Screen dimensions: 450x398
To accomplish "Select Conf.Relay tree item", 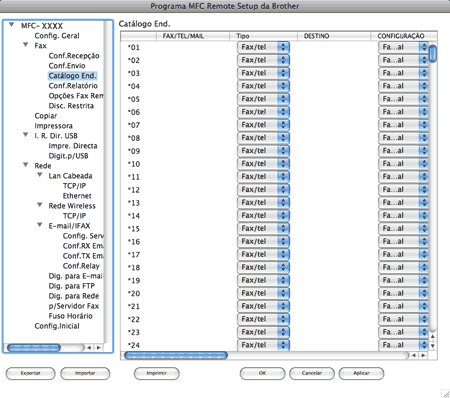I will pos(81,266).
